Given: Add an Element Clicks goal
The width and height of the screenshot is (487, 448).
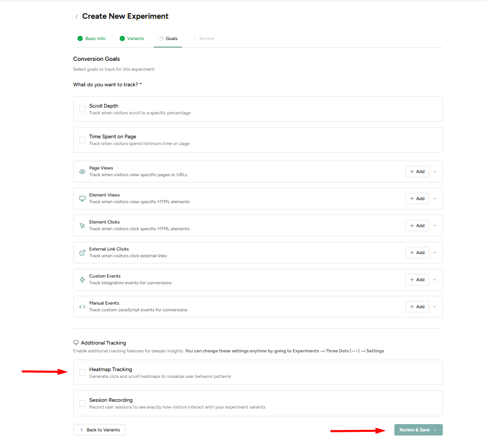Looking at the screenshot, I should [417, 225].
